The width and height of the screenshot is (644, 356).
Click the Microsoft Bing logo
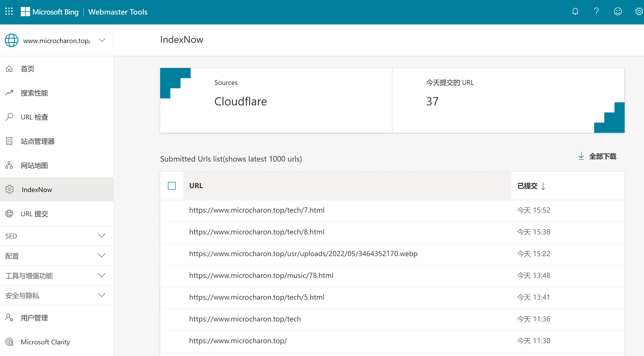[x=50, y=12]
